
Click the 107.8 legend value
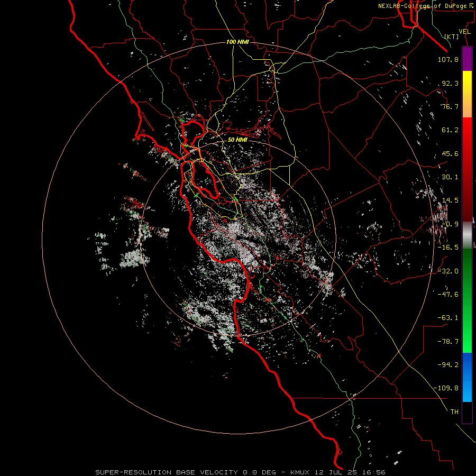[x=448, y=59]
